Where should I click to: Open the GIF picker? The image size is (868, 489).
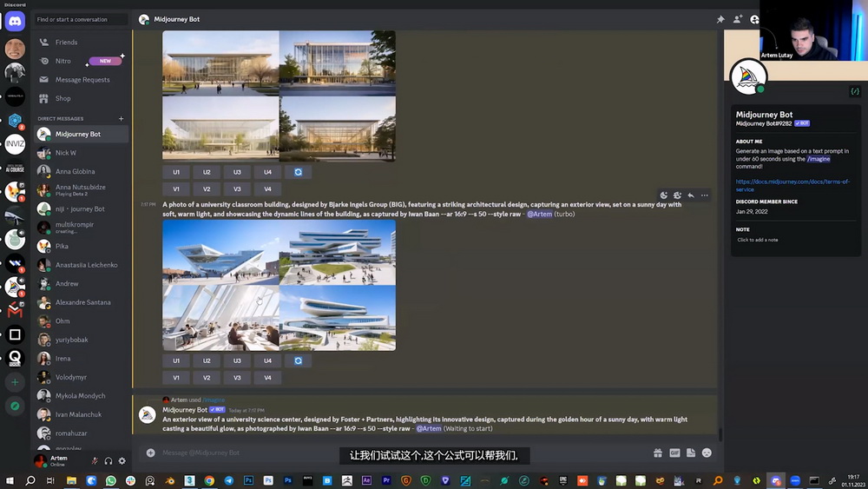point(674,453)
